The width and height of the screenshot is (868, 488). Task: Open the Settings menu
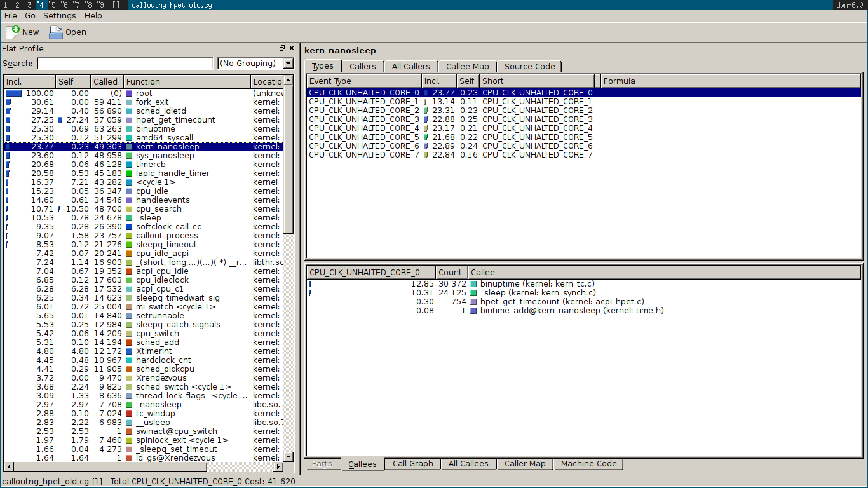pyautogui.click(x=59, y=16)
